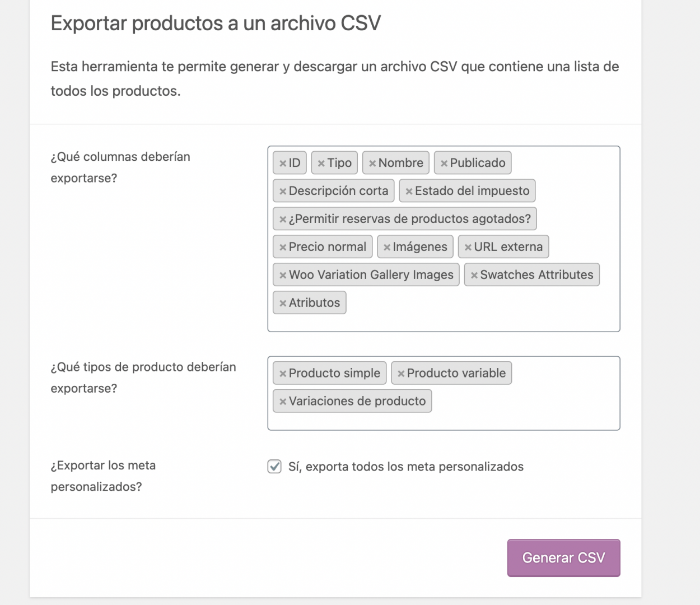Remove the Producto variable type tag
Screen dimensions: 700x605
click(401, 374)
